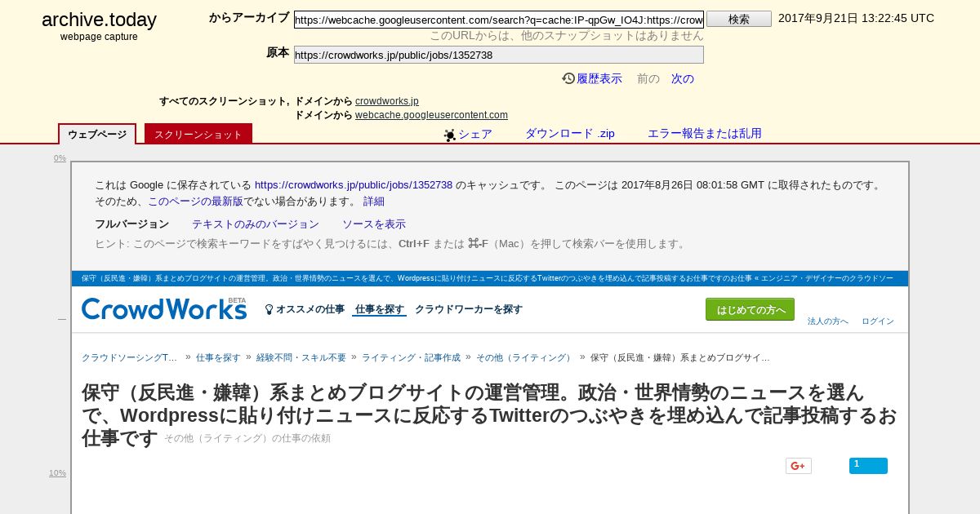Open cached crowdworks job URL link

pyautogui.click(x=354, y=185)
